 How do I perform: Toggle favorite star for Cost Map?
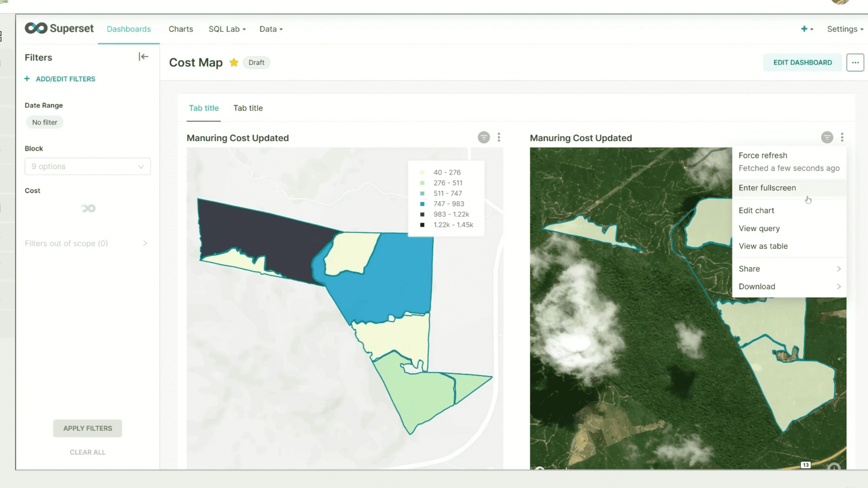pyautogui.click(x=234, y=62)
